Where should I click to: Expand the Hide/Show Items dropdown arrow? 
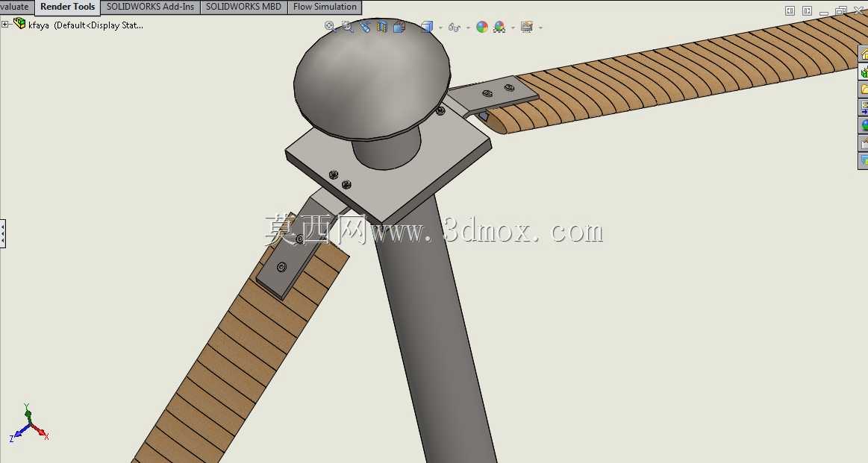click(x=468, y=27)
